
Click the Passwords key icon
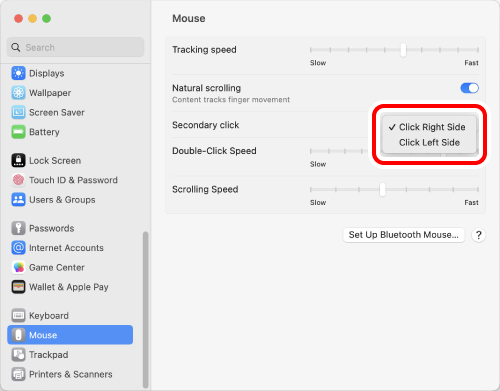click(x=18, y=228)
